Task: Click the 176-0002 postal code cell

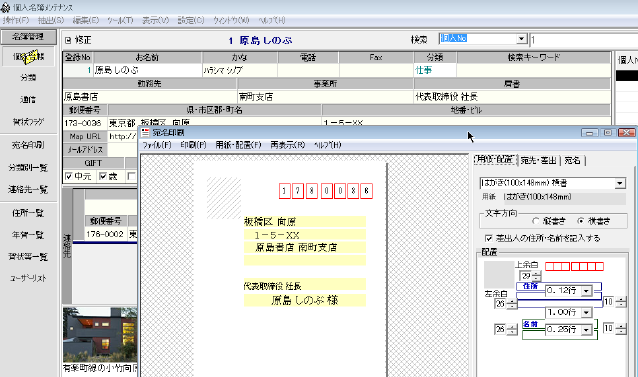Action: tap(105, 234)
